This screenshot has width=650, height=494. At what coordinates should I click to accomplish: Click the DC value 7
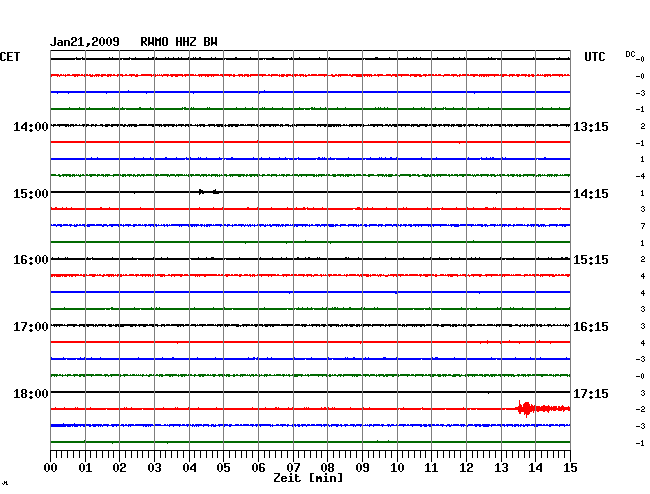pos(643,226)
